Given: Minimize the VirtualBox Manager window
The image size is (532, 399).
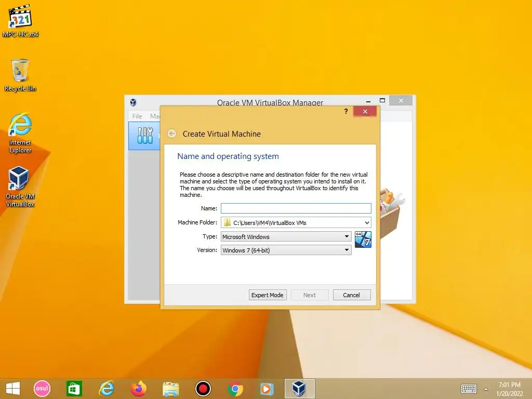Looking at the screenshot, I should (x=368, y=101).
